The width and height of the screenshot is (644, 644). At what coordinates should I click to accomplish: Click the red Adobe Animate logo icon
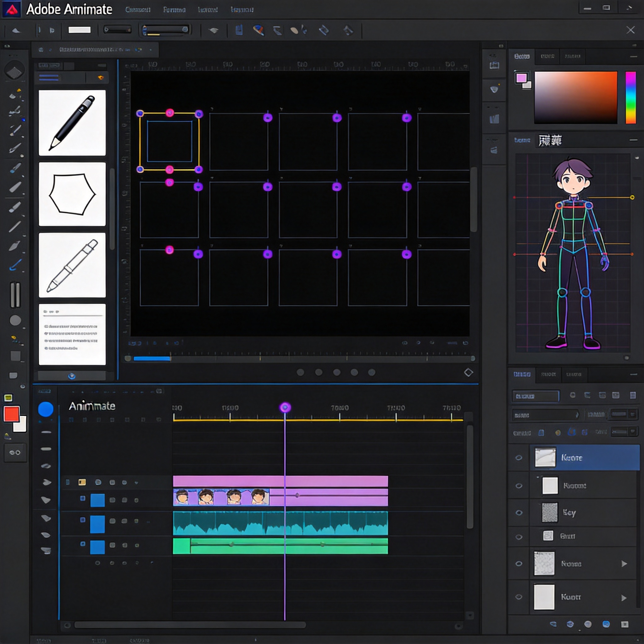point(12,9)
